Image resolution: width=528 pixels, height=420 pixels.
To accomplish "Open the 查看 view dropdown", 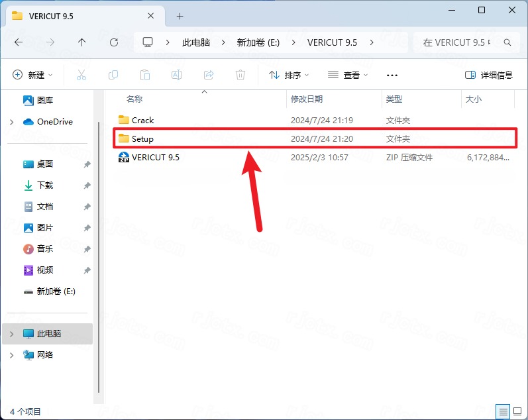I will pyautogui.click(x=348, y=75).
